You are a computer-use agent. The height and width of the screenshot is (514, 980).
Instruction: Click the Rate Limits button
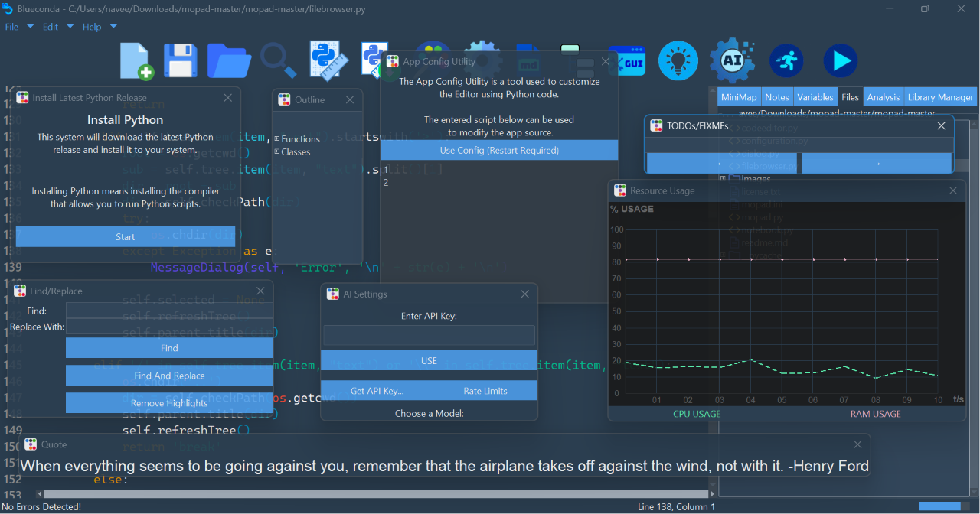485,391
